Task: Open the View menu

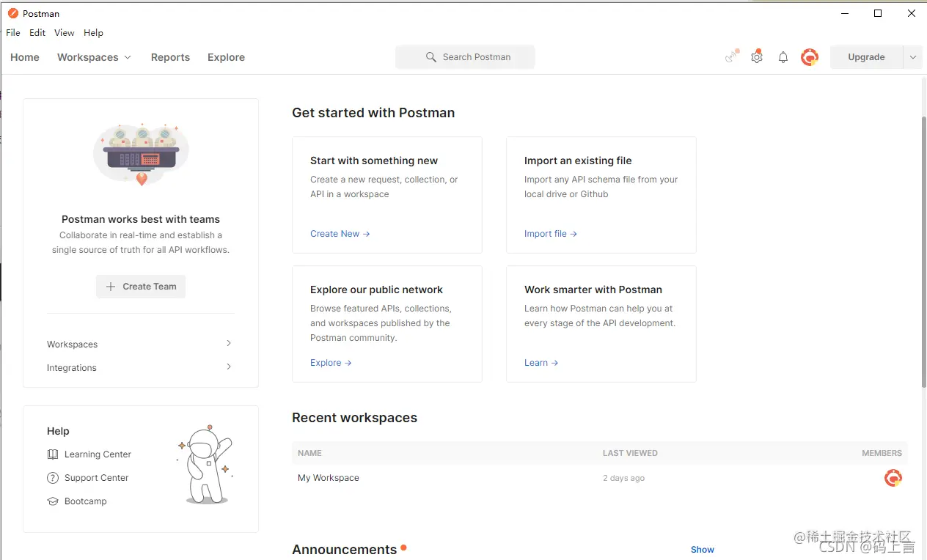Action: tap(65, 33)
